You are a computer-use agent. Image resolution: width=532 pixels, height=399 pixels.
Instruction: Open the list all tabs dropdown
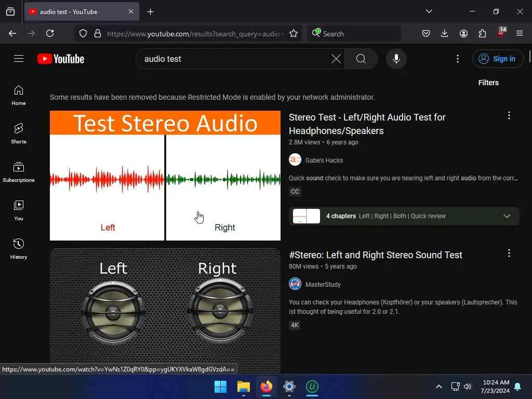coord(429,11)
